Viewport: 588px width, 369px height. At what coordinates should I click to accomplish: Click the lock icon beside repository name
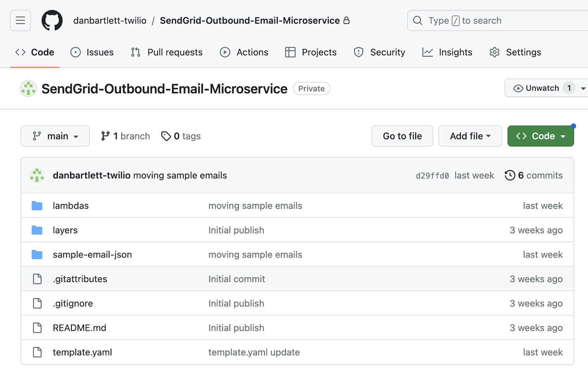(x=347, y=20)
